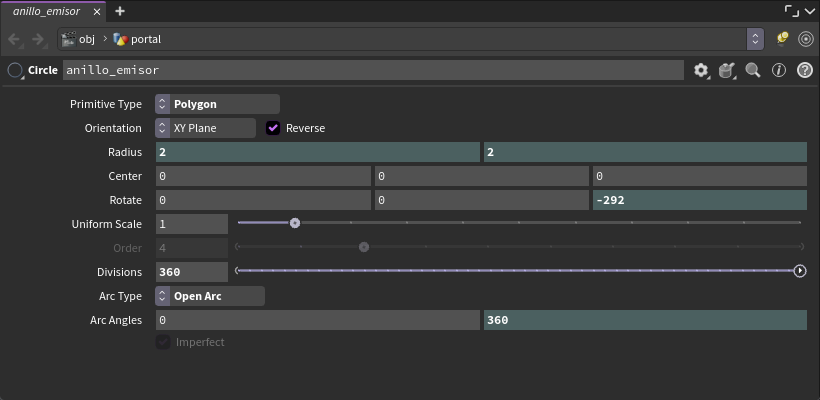Show node info with the i icon
This screenshot has height=400, width=820.
(x=779, y=70)
